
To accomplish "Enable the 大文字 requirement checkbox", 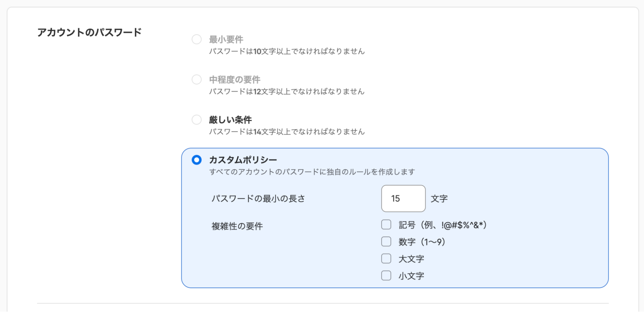I will 386,258.
